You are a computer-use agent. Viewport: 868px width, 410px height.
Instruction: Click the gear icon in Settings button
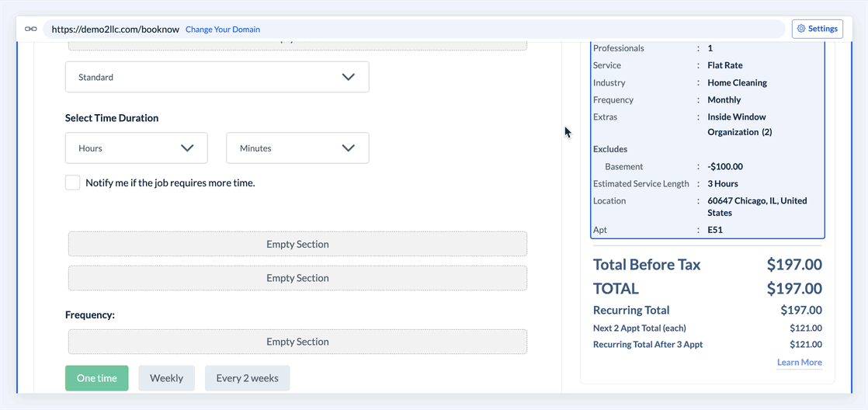pyautogui.click(x=802, y=29)
